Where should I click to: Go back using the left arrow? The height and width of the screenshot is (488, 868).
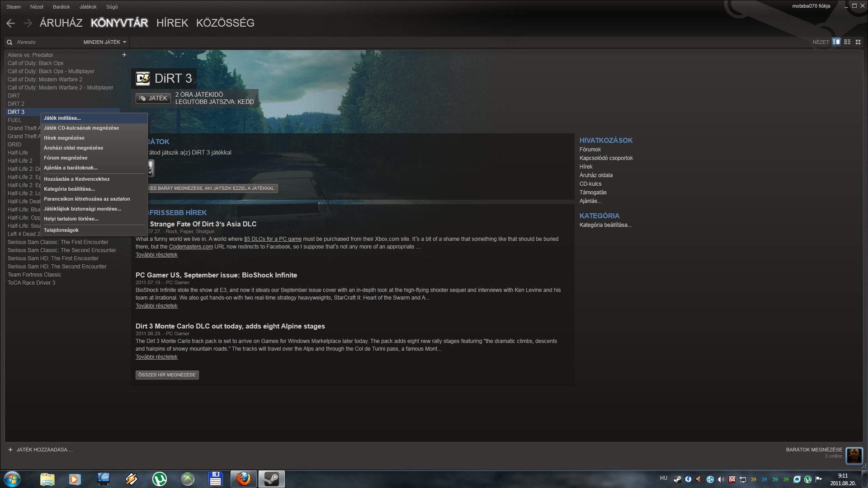point(11,23)
